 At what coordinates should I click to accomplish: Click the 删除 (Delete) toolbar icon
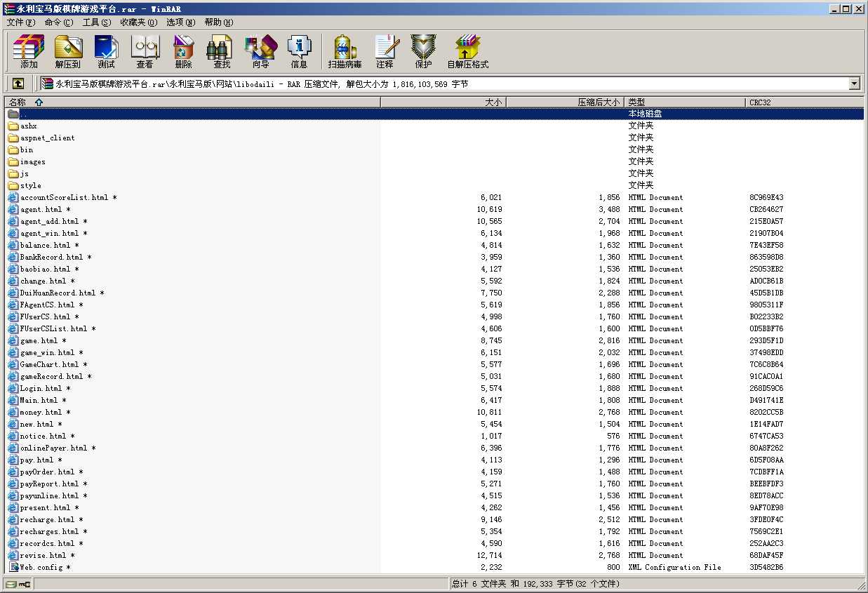click(183, 51)
